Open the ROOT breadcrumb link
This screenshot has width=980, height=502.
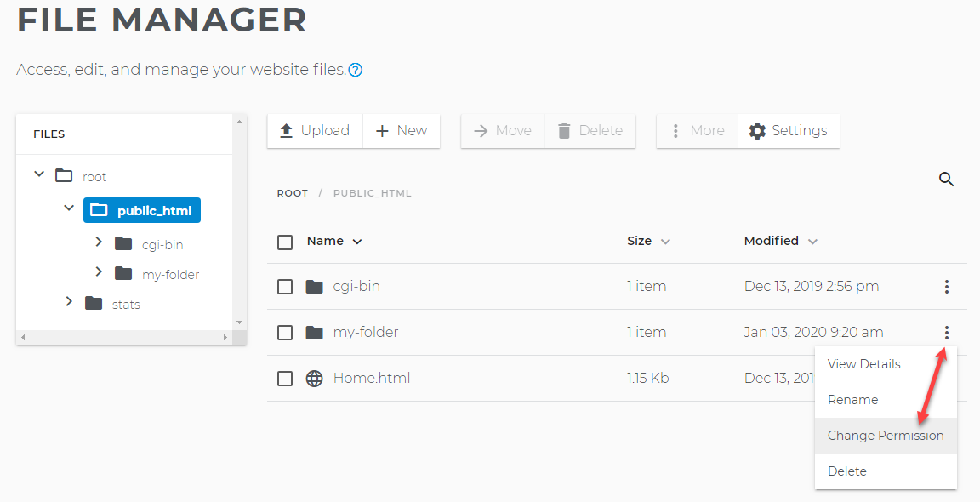[293, 193]
